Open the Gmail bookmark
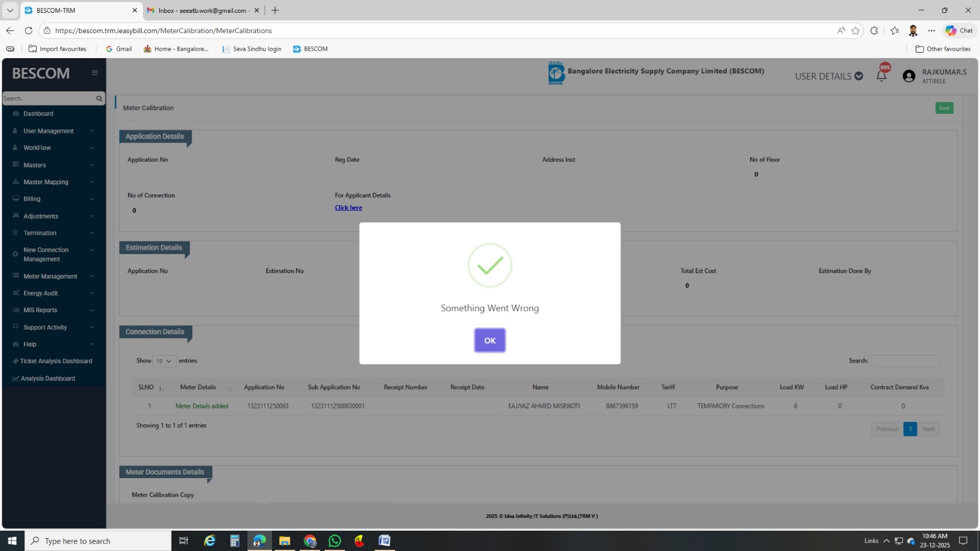The image size is (980, 551). pos(119,49)
